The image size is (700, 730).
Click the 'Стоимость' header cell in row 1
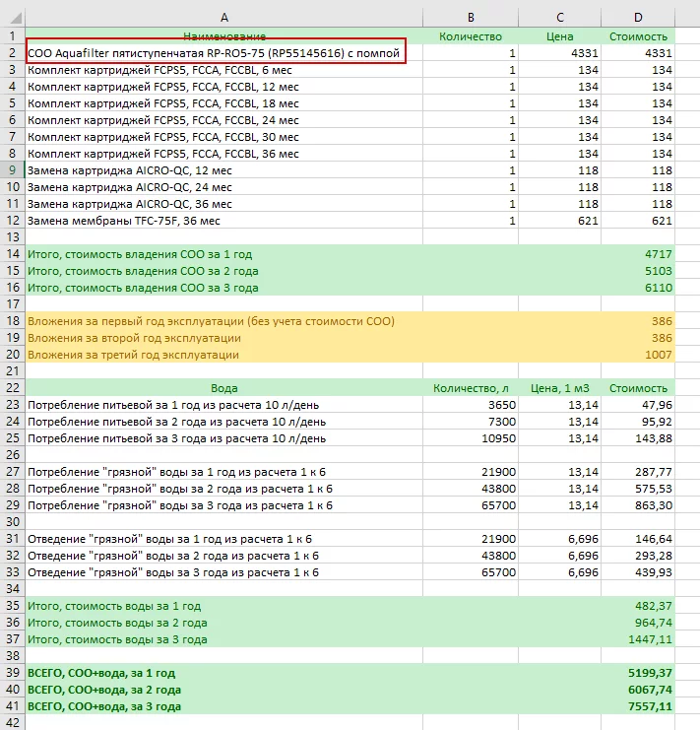(638, 36)
